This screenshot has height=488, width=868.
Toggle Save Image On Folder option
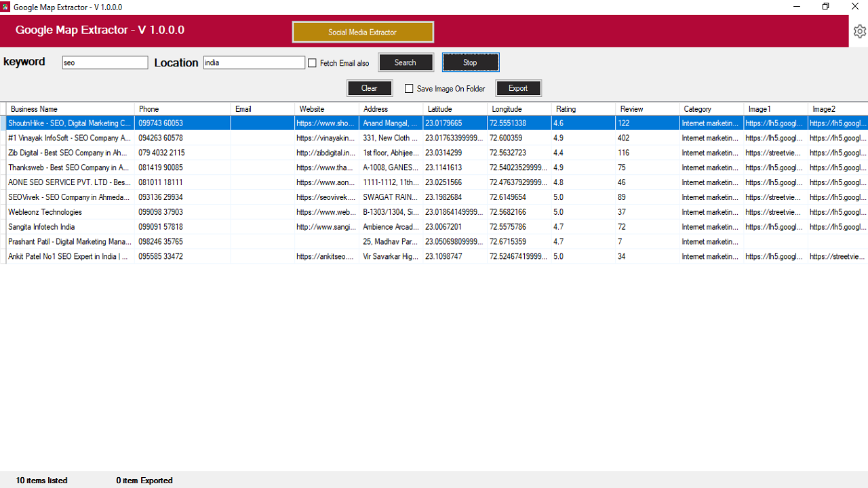408,88
